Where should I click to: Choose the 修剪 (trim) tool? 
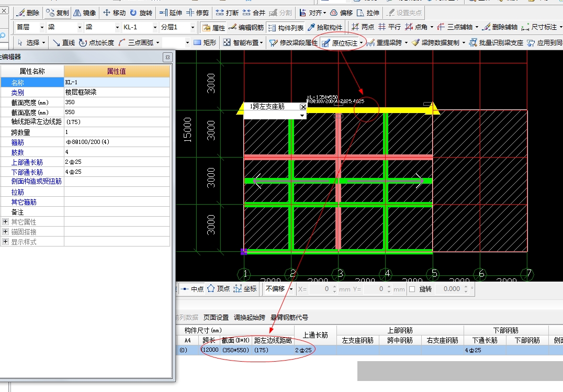pyautogui.click(x=197, y=13)
